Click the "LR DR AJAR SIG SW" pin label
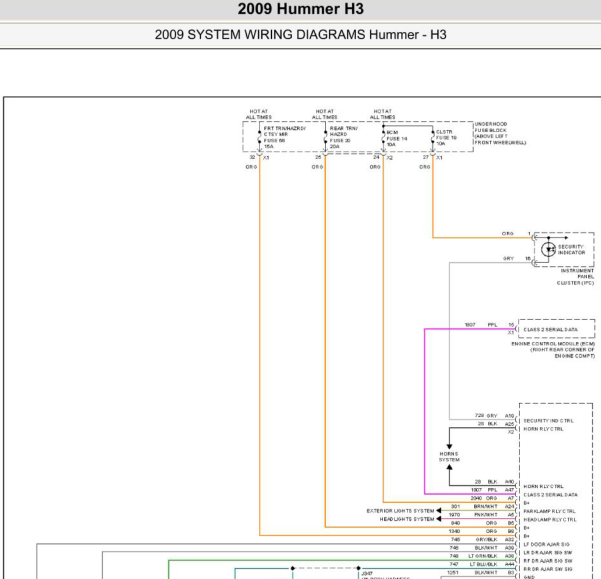 pos(548,553)
